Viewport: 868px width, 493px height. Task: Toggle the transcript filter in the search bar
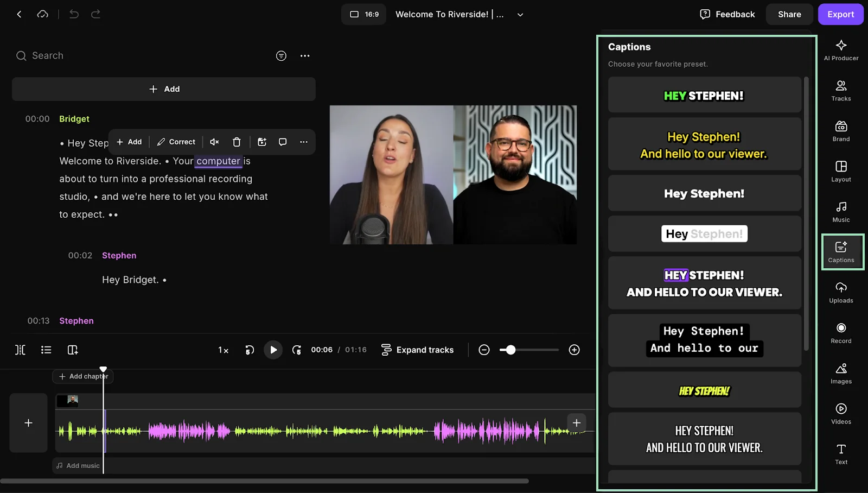tap(281, 56)
